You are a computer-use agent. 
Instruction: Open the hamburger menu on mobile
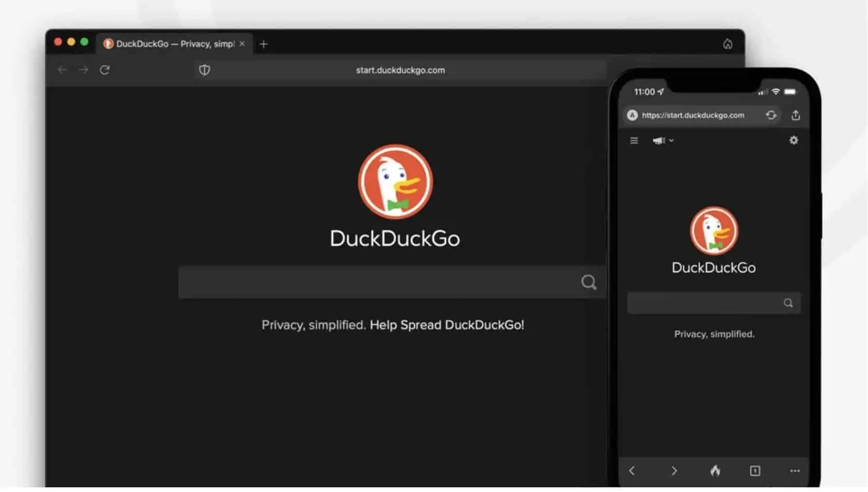633,140
